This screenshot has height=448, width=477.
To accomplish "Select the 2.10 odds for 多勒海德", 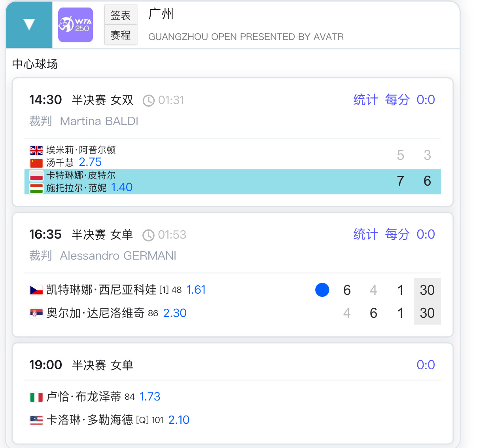I will pyautogui.click(x=179, y=420).
